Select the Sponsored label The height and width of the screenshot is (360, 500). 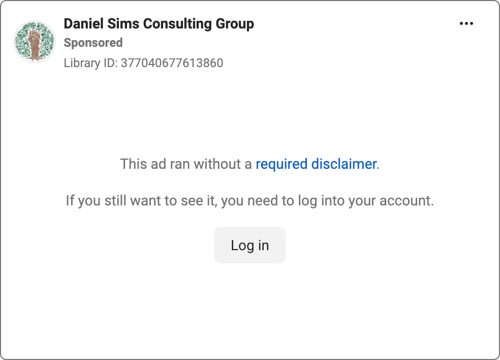tap(93, 43)
